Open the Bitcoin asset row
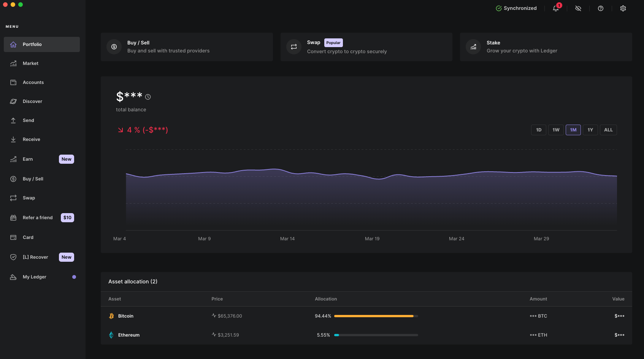Image resolution: width=644 pixels, height=359 pixels. (366, 316)
